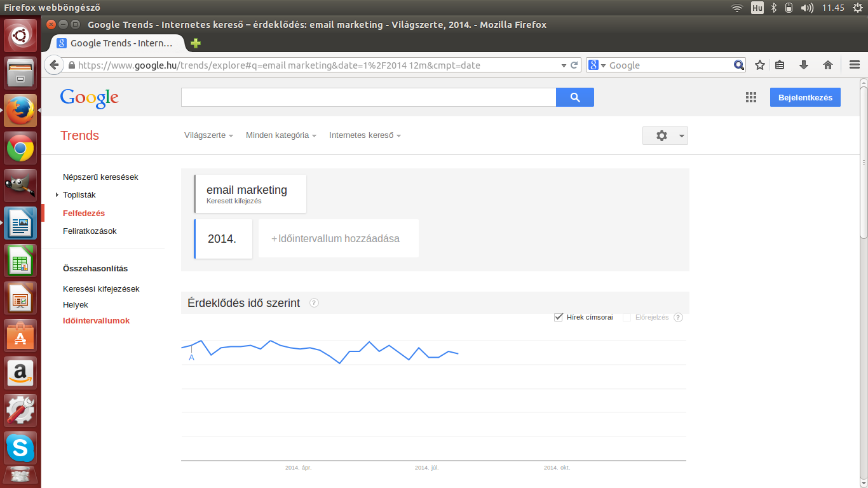Open the Bluetooth indicator in the top panel
Screen dimensions: 868x488
[x=774, y=8]
